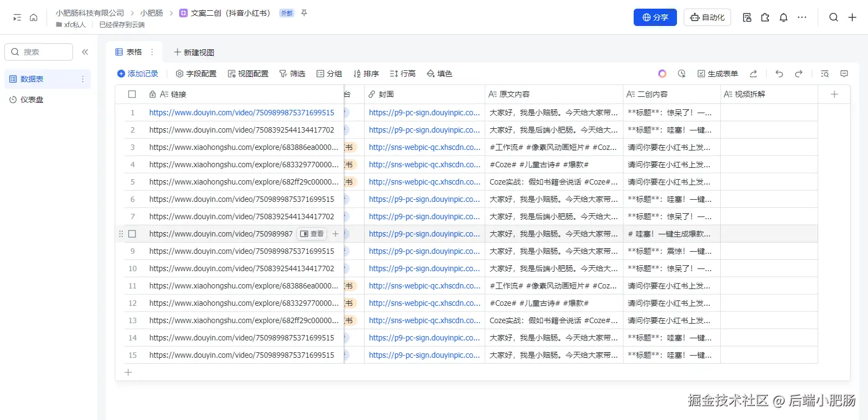Open the 数据表 options dots

pos(83,79)
